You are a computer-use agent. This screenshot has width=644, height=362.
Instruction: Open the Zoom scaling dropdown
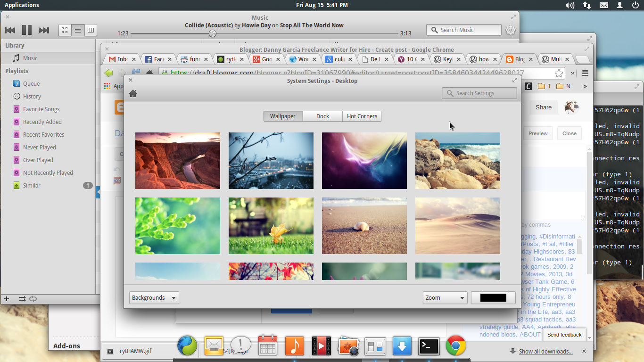click(x=445, y=297)
